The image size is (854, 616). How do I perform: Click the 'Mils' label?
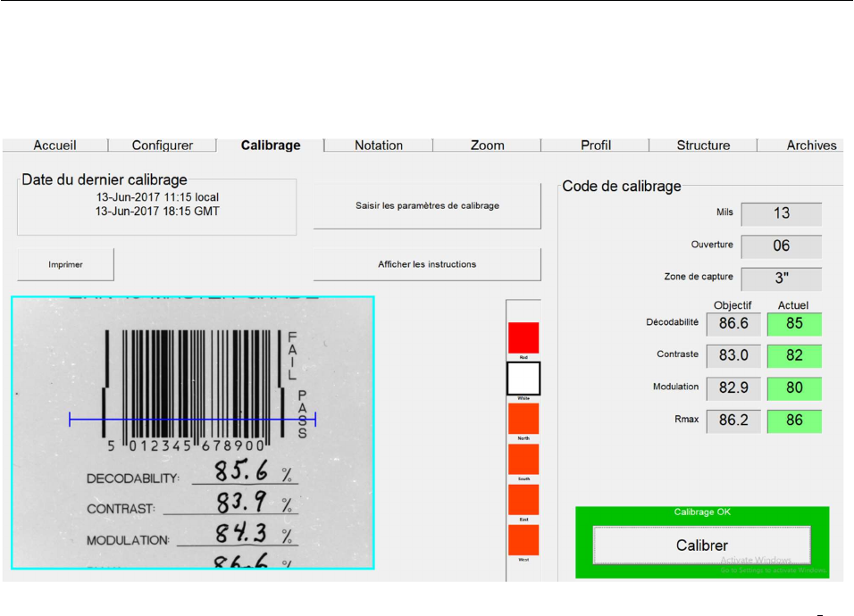[x=724, y=212]
